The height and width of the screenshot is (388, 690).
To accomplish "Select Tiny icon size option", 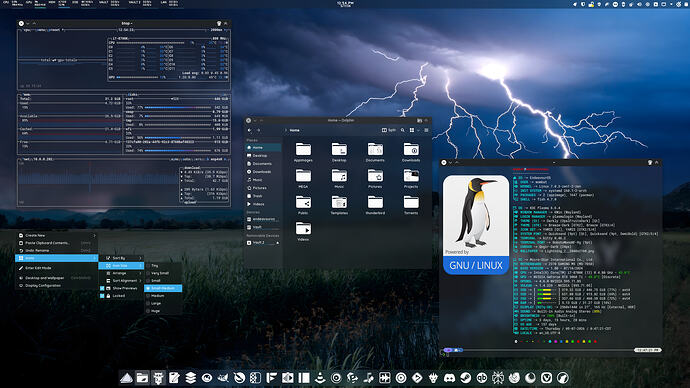I will tap(163, 266).
